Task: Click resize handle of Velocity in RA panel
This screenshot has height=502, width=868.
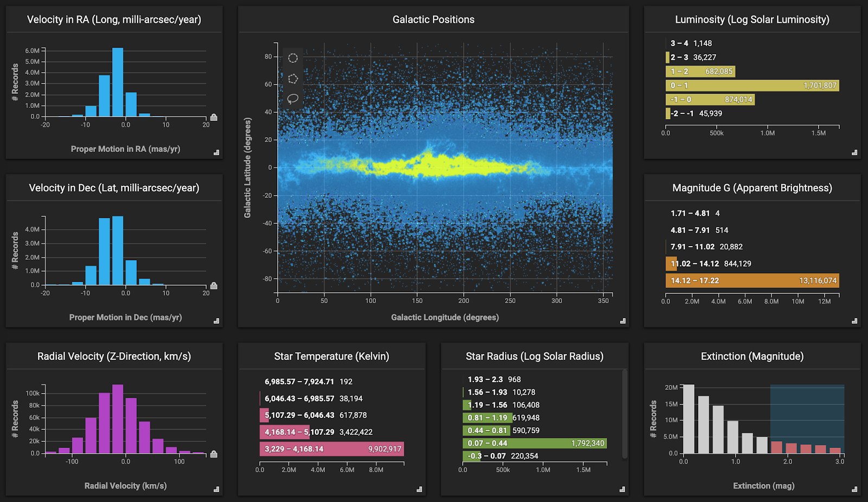Action: (216, 153)
